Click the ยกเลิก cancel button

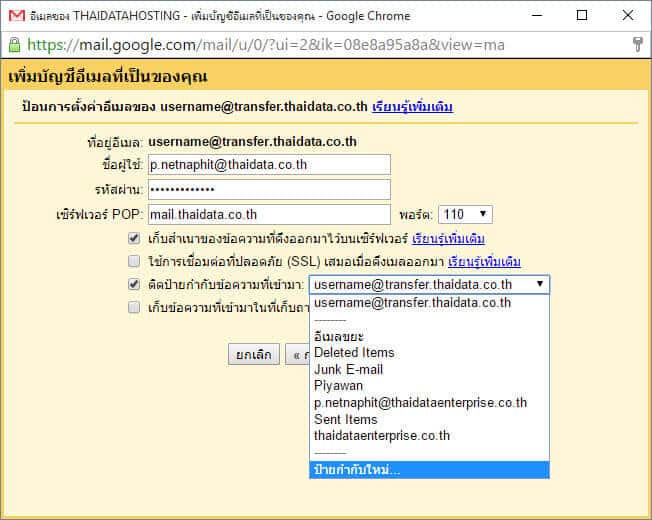coord(254,355)
